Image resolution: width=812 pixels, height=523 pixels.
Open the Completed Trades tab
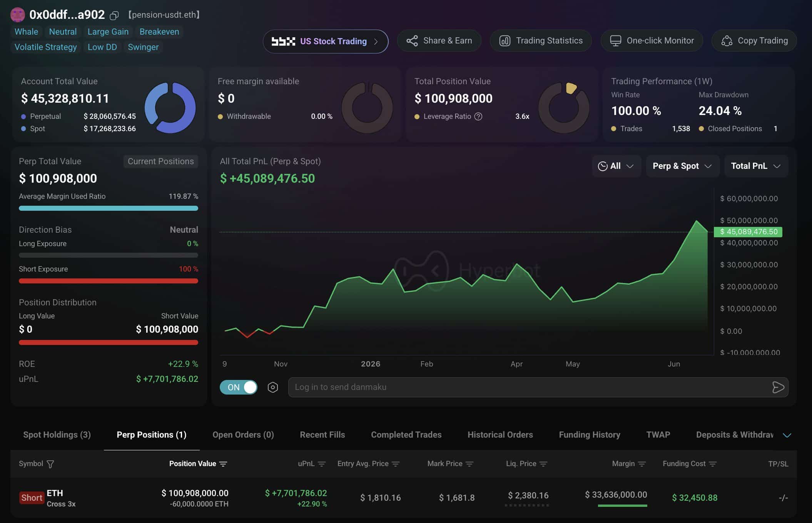(x=406, y=435)
